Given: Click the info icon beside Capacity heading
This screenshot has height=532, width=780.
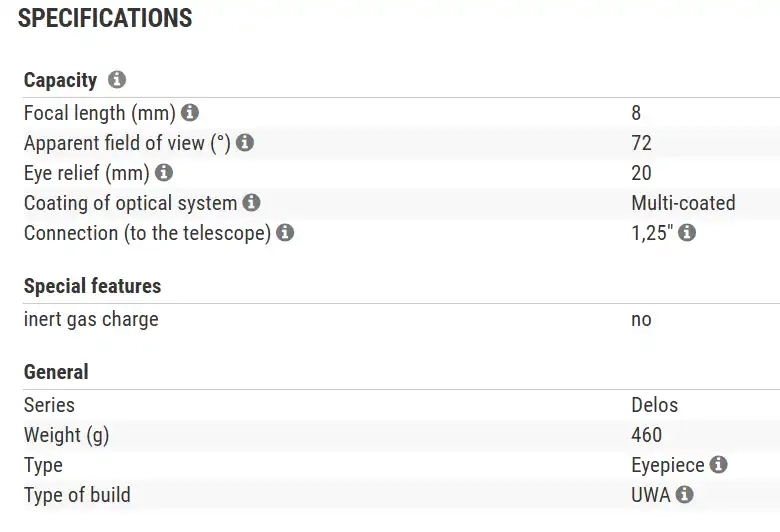Looking at the screenshot, I should tap(117, 80).
